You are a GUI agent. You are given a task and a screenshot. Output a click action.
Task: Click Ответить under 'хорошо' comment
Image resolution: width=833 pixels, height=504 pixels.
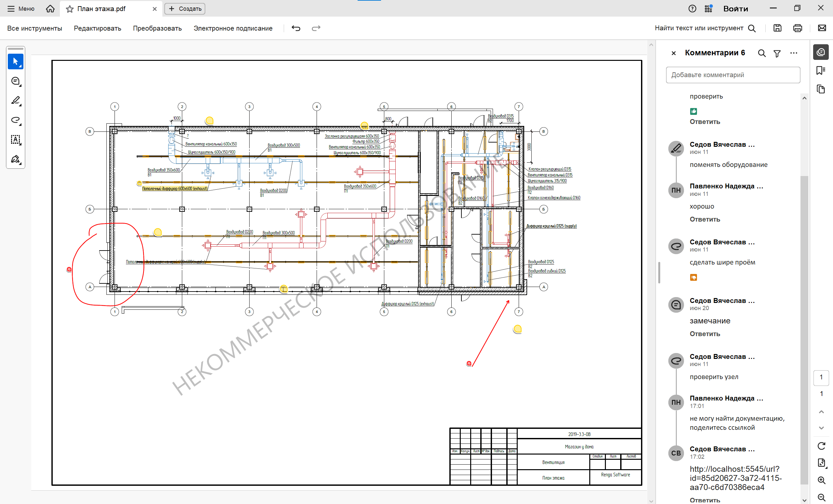tap(704, 219)
